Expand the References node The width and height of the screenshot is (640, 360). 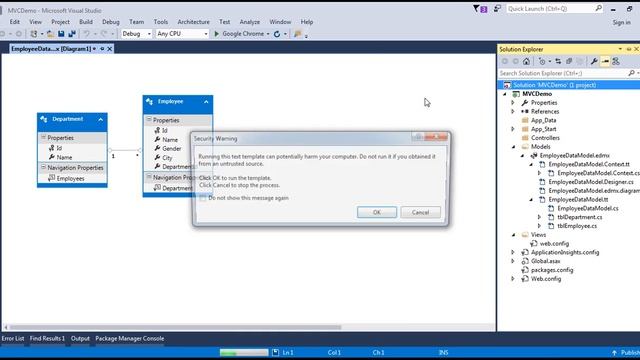point(513,111)
